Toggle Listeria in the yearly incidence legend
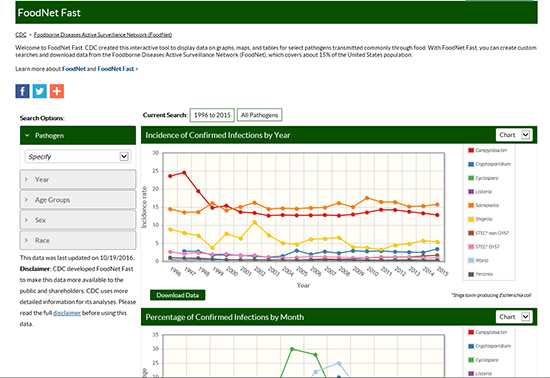Screen dimensions: 550x378 click(480, 191)
